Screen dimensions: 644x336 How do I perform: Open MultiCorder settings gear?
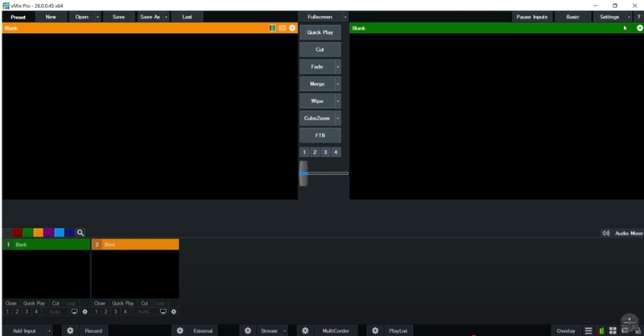305,330
